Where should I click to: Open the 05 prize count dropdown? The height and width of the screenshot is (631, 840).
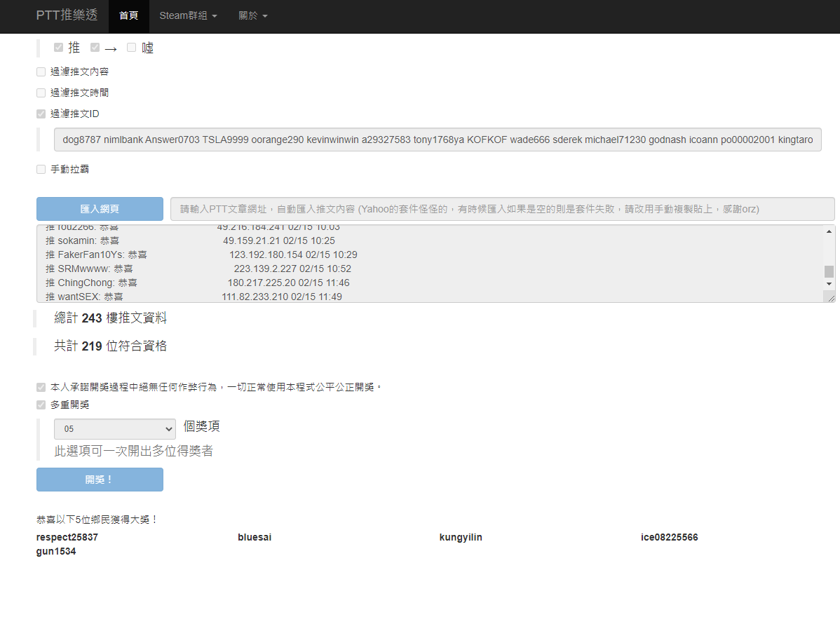pos(115,429)
